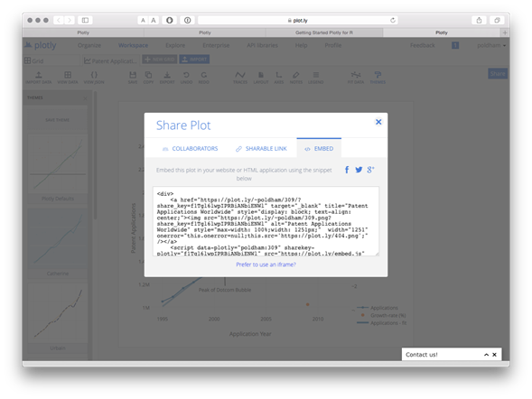
Task: Share plot via Twitter bird icon
Action: click(359, 170)
